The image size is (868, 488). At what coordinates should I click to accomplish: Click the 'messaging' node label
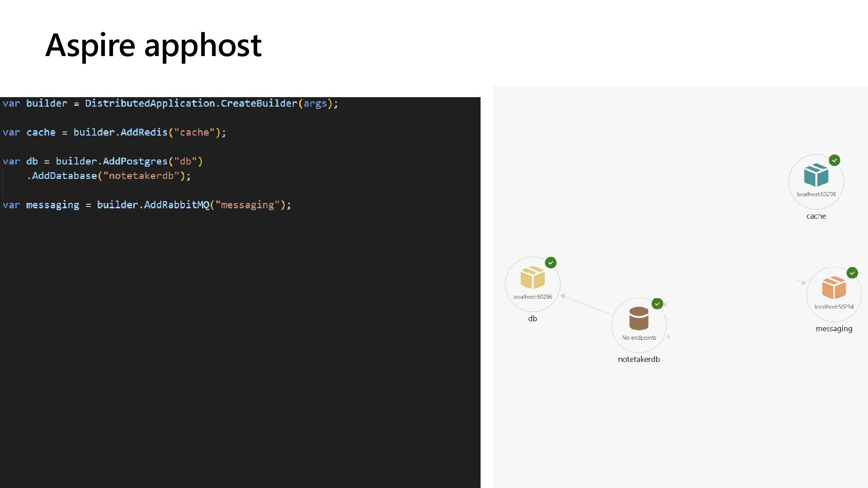click(x=834, y=329)
